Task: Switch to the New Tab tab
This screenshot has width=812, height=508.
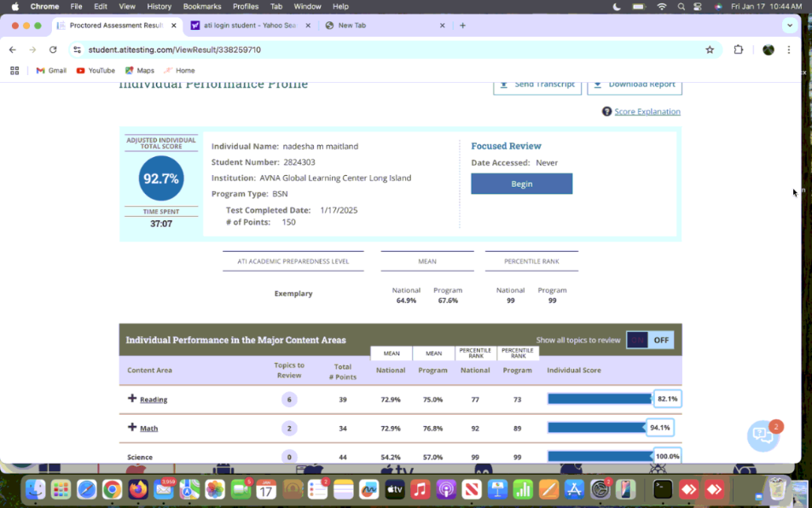Action: [384, 26]
